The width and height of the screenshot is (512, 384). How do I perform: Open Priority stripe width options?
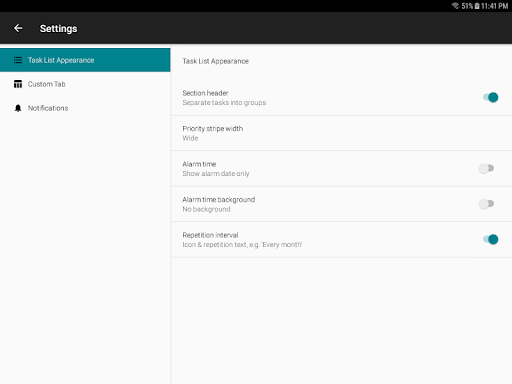point(341,133)
